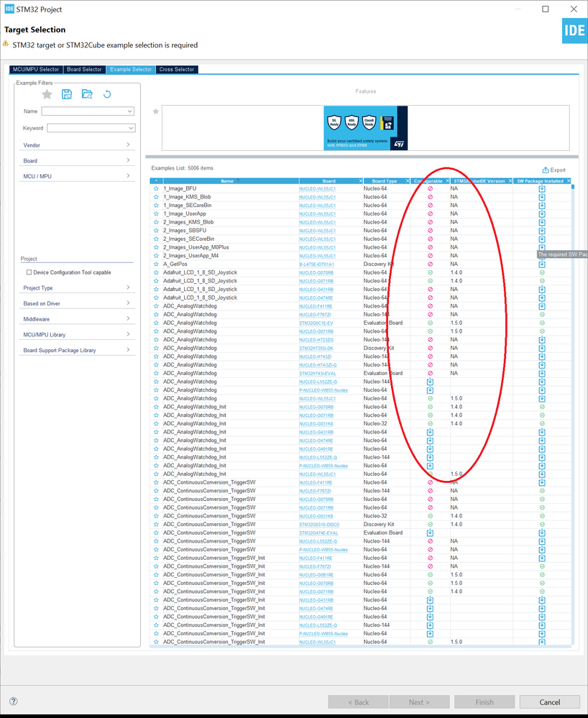Toggle favorite star for 1_Image_UserApp
Viewport: 588px width, 718px height.
pos(156,214)
